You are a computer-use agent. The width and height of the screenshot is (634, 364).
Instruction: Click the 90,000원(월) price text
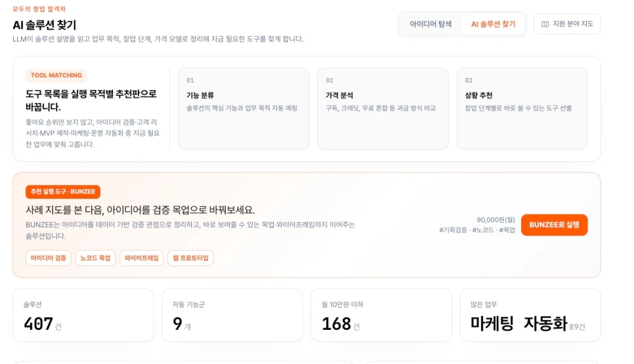496,220
